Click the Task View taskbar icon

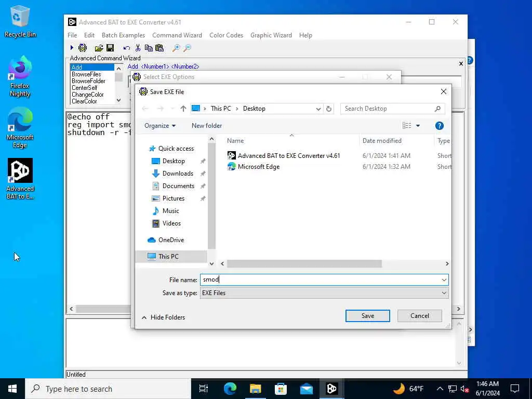pos(204,389)
